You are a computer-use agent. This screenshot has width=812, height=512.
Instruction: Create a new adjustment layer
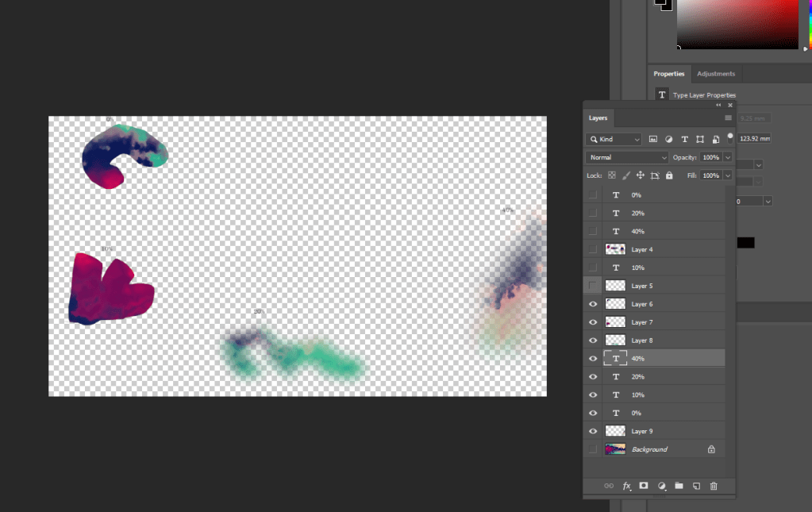[661, 486]
